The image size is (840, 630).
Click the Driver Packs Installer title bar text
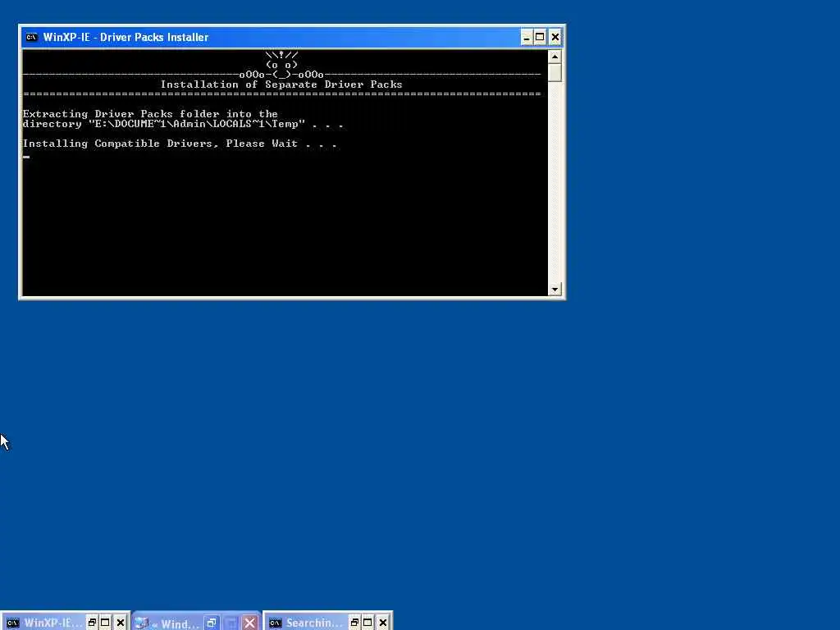[126, 38]
